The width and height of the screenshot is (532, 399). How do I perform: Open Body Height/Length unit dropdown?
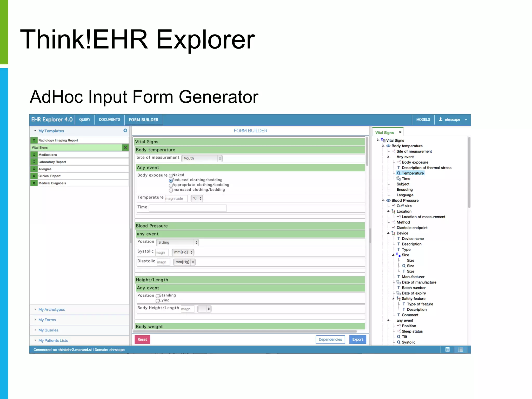(204, 309)
